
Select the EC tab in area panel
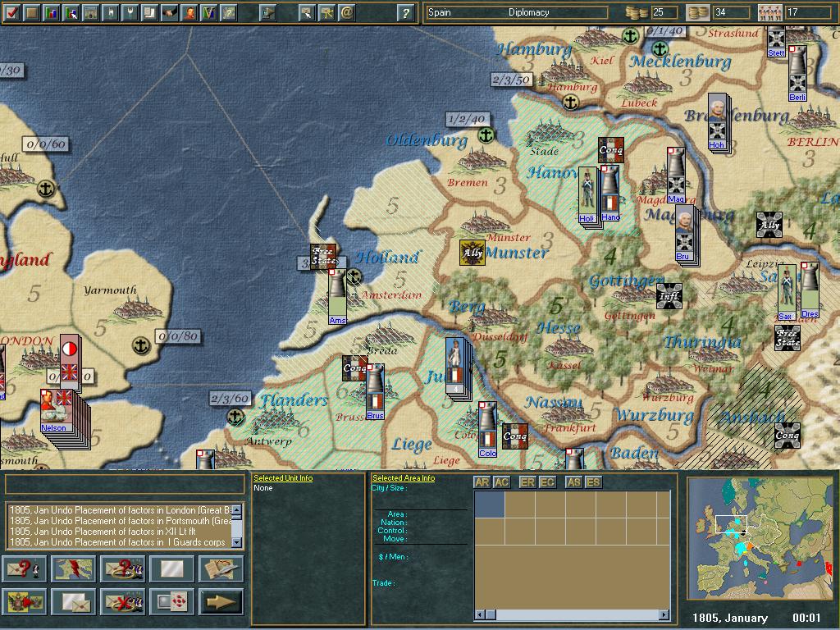tap(547, 482)
